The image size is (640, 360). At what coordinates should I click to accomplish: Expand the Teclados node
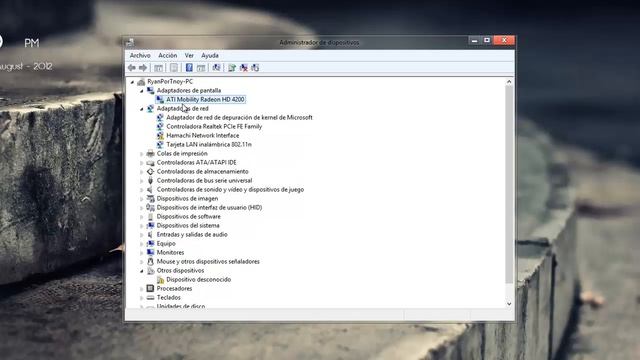(x=142, y=298)
